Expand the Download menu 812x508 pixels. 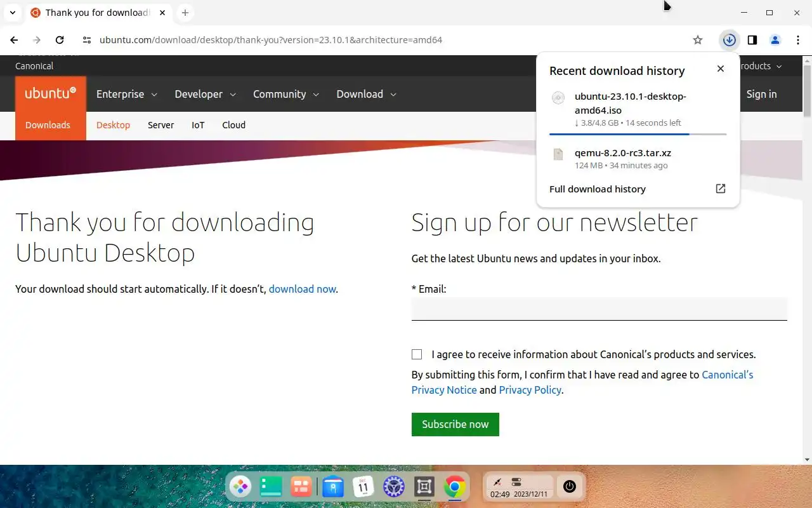(x=367, y=94)
